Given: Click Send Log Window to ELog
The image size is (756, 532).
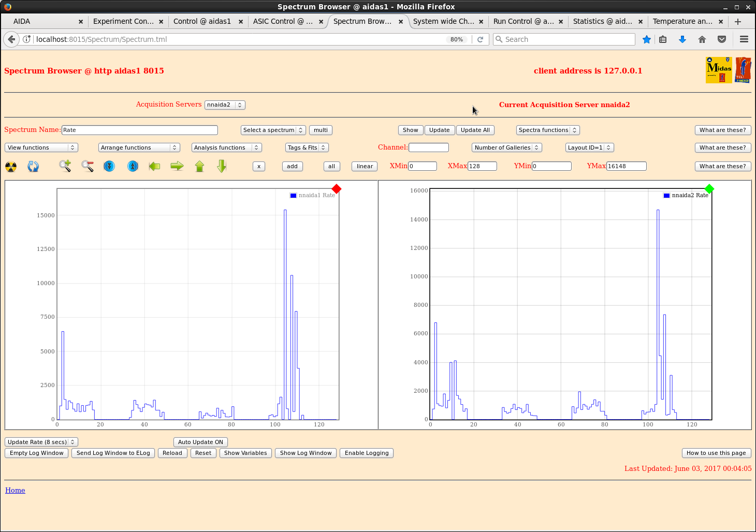Looking at the screenshot, I should (113, 453).
